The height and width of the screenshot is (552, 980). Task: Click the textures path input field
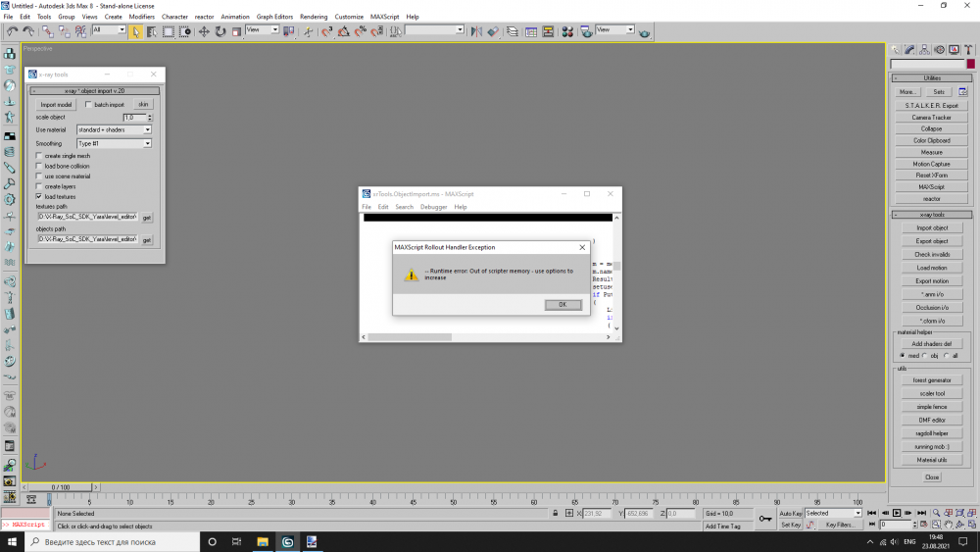pyautogui.click(x=87, y=217)
